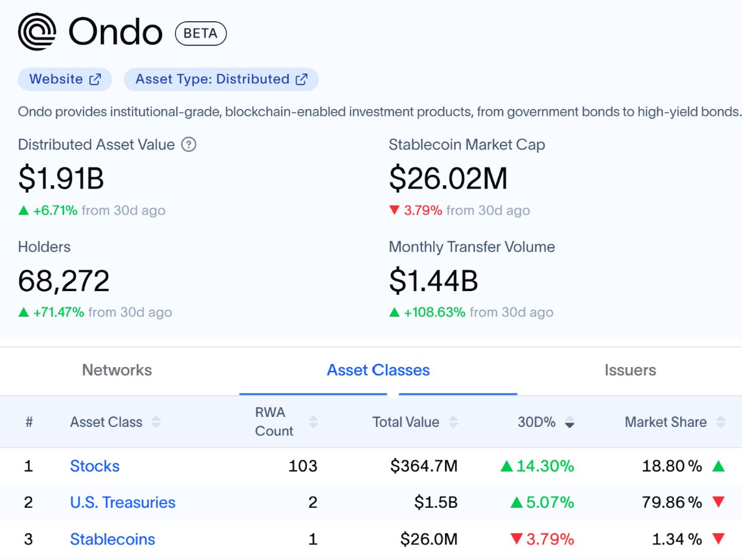Open the Stocks asset class link
Screen dimensions: 742x560
[95, 466]
